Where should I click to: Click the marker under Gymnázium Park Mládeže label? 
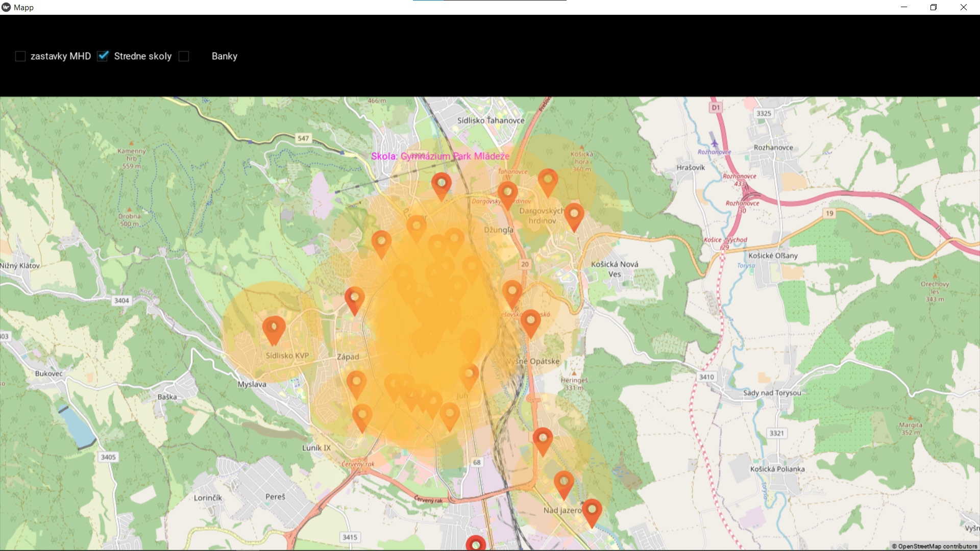tap(441, 184)
